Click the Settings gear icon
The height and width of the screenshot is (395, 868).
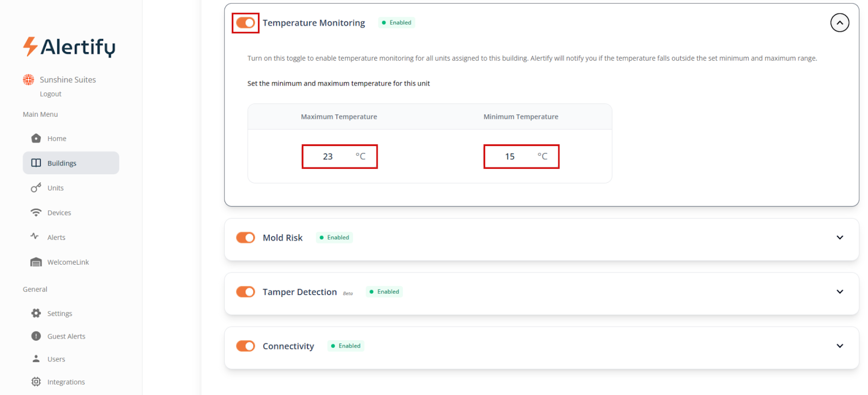coord(36,313)
